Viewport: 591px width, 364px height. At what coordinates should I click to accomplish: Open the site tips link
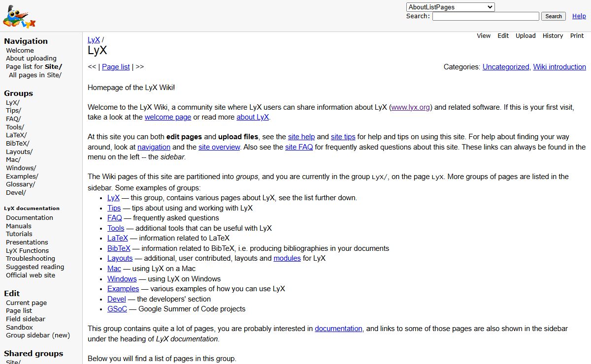[x=343, y=137]
